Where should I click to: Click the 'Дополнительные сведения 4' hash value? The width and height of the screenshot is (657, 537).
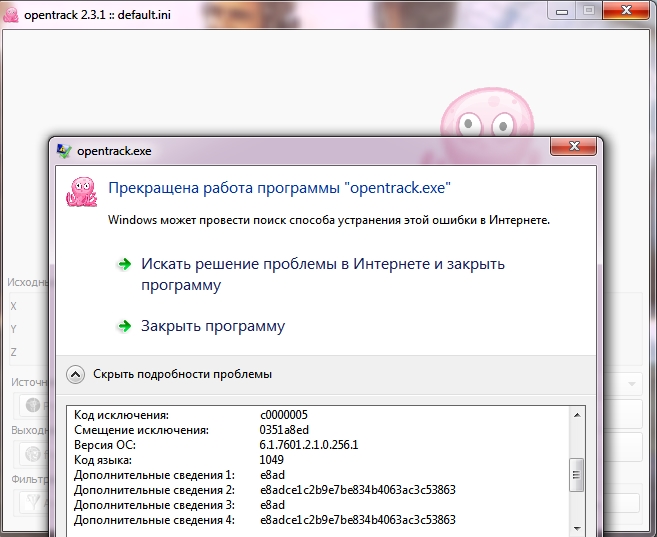coord(357,520)
